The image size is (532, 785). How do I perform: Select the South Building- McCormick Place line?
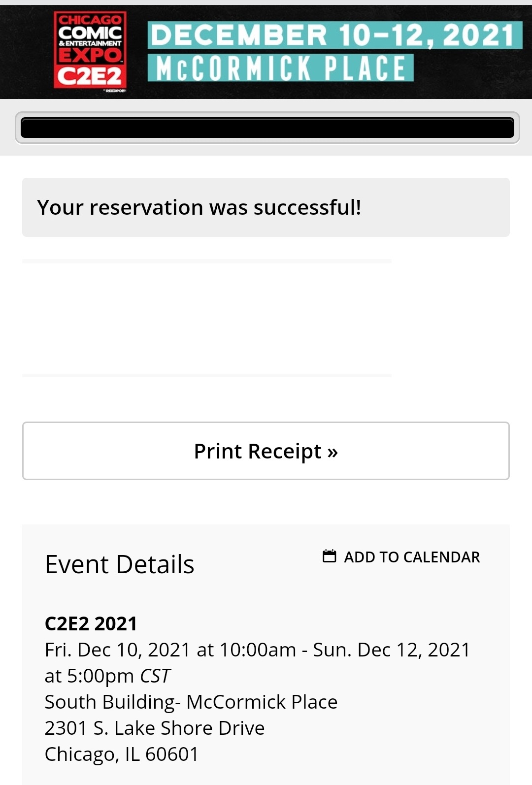tap(191, 702)
